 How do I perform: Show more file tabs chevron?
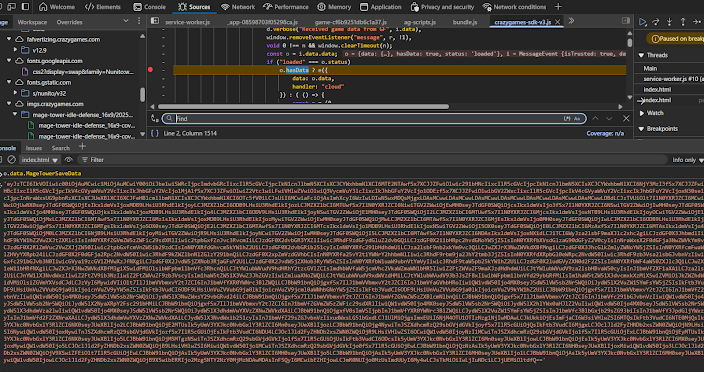point(571,21)
